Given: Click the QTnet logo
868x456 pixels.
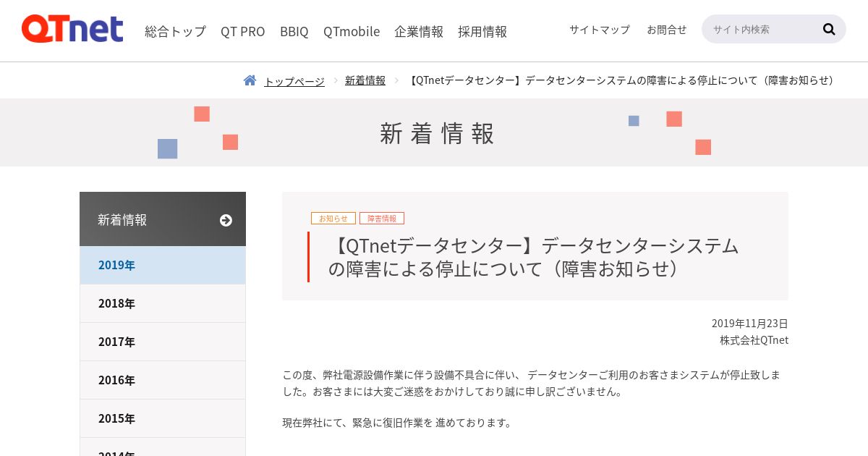Looking at the screenshot, I should (72, 29).
